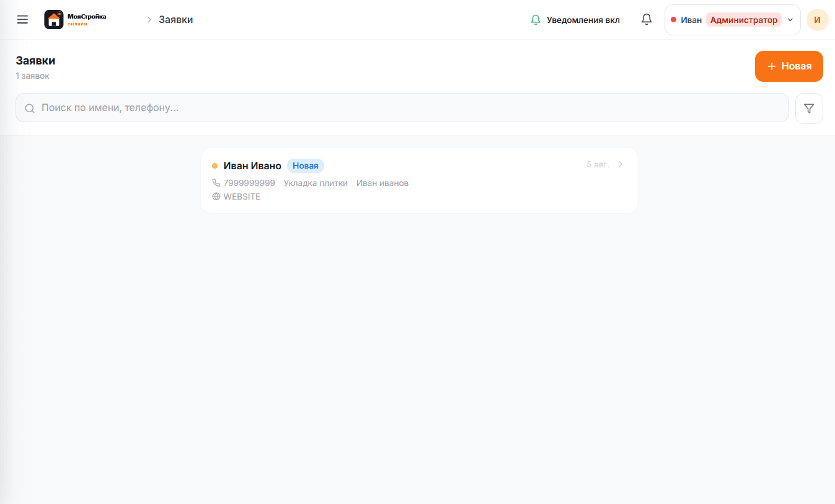Click the round И avatar
835x504 pixels.
click(x=817, y=20)
